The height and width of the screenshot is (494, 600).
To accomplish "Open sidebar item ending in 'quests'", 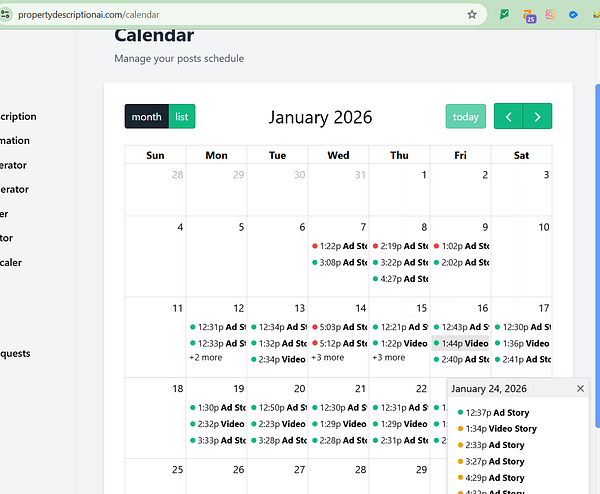I will (15, 354).
